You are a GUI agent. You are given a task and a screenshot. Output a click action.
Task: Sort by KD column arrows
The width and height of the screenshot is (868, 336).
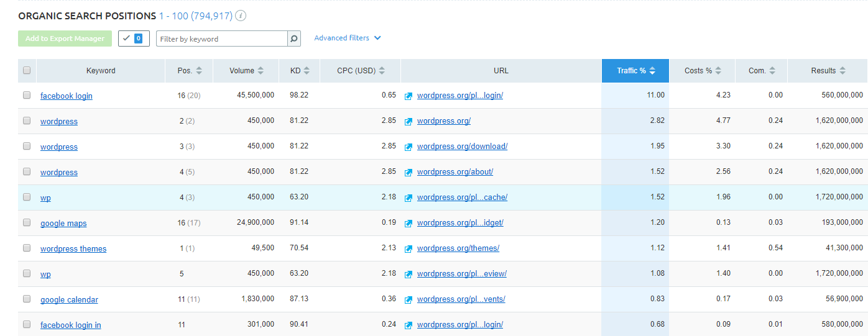tap(307, 71)
